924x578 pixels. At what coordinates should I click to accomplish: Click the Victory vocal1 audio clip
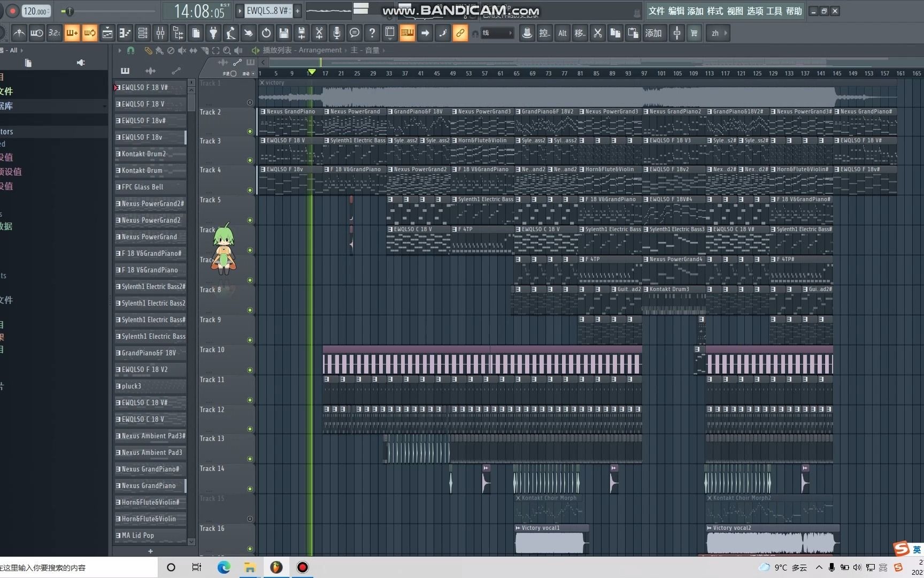pos(551,539)
